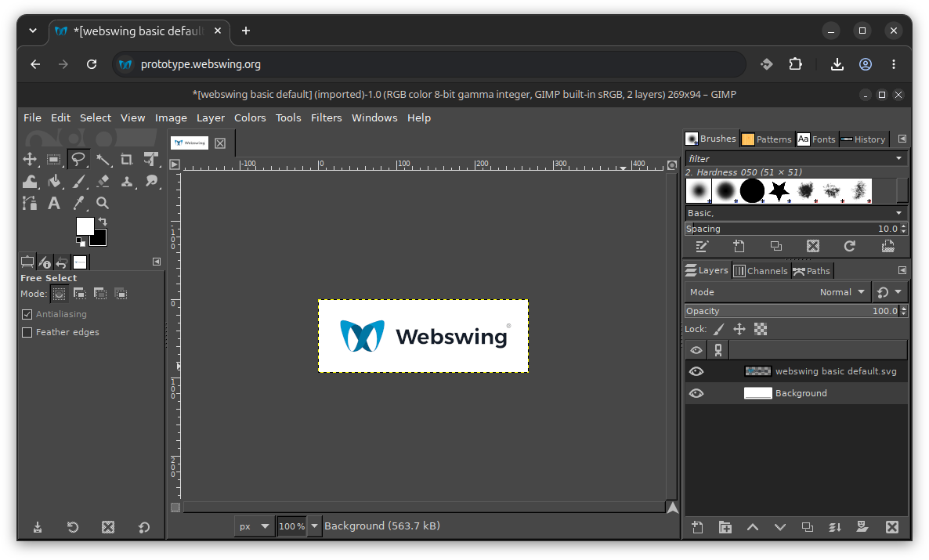Image resolution: width=929 pixels, height=560 pixels.
Task: Select the Zoom magnifier tool
Action: [103, 204]
